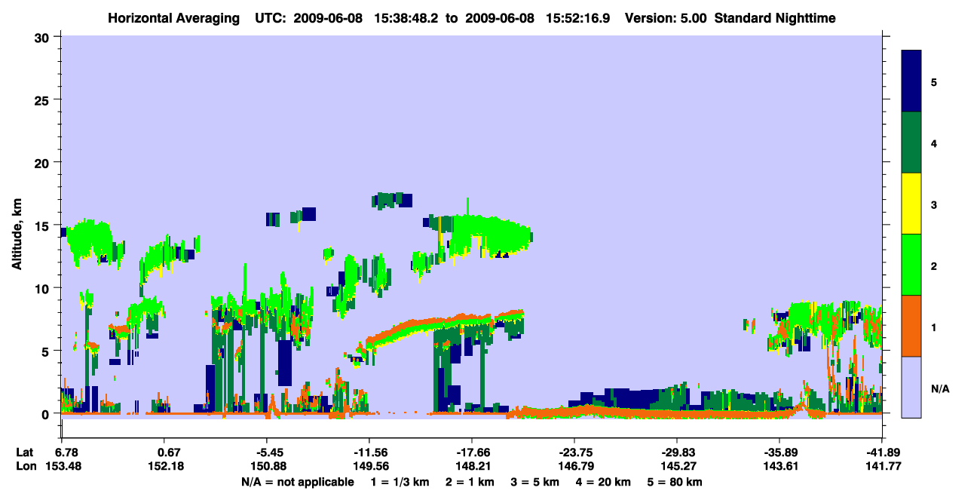Click the '5 = 80 km' legend note
This screenshot has width=980, height=503.
coord(676,481)
